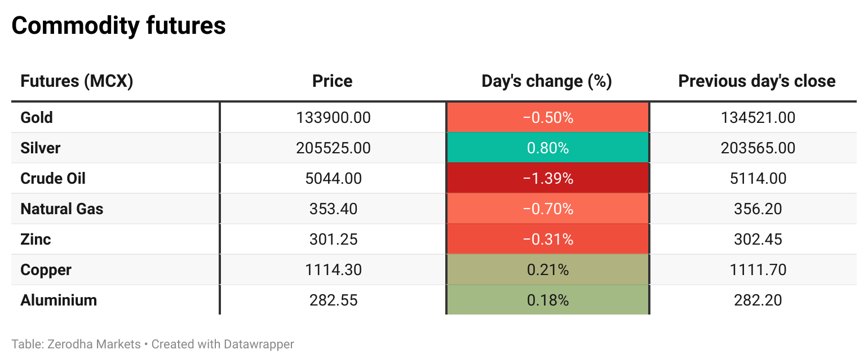The image size is (868, 363).
Task: Select the Copper row label
Action: 46,270
